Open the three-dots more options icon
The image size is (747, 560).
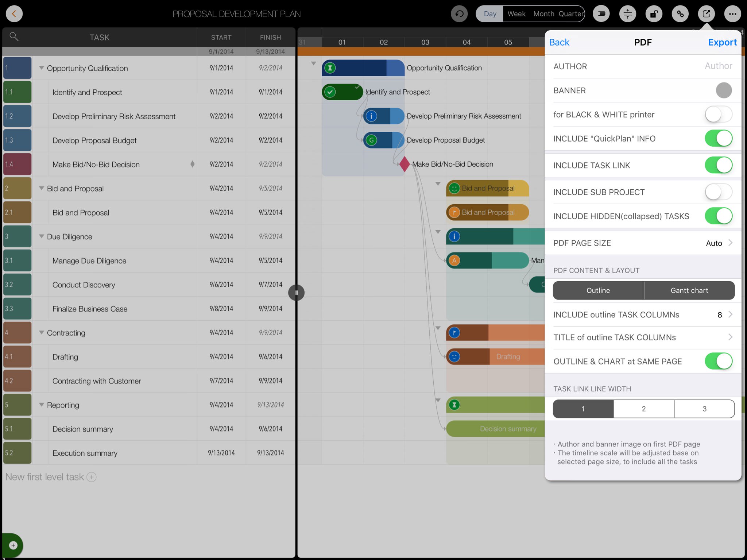tap(732, 14)
